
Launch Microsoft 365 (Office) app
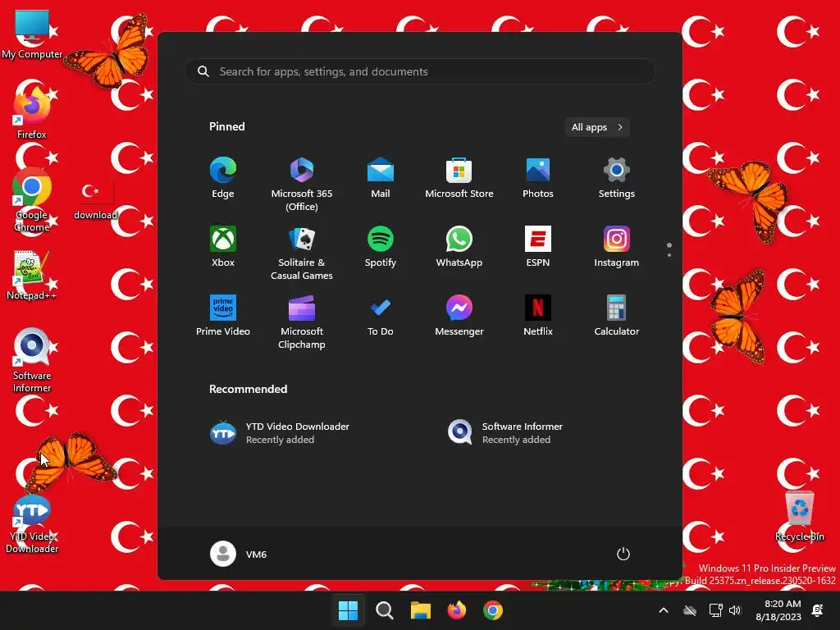[x=302, y=184]
